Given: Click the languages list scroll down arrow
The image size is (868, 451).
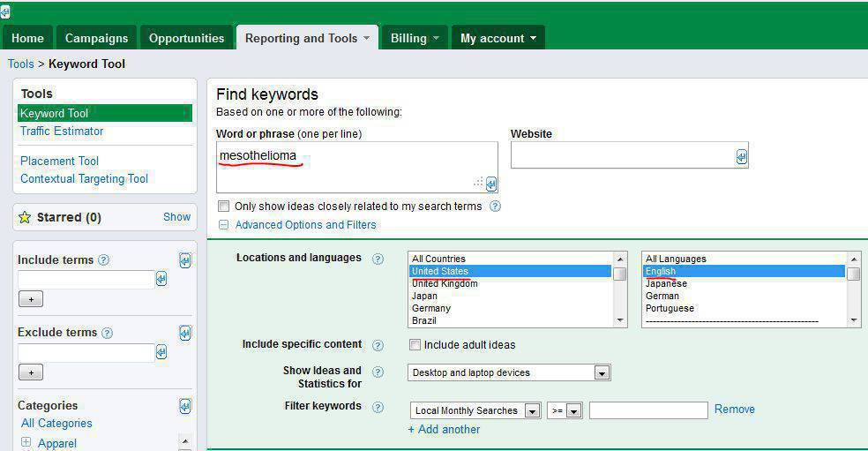Looking at the screenshot, I should click(854, 320).
